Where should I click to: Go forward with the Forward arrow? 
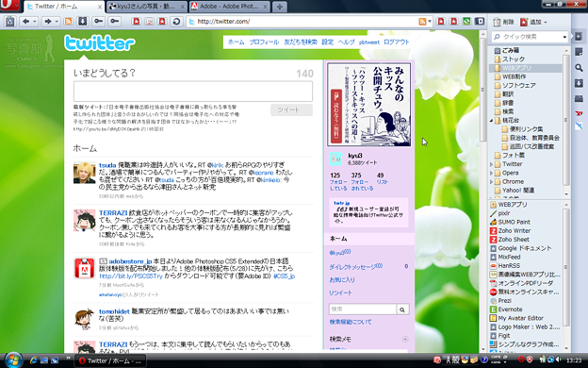point(48,22)
